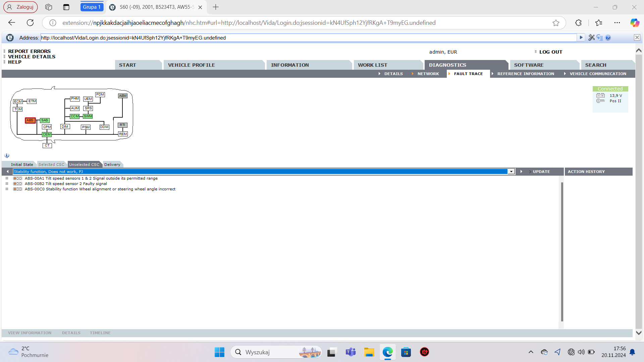Click the fault list vertical scrollbar
Screen dimensions: 644x362
(562, 251)
